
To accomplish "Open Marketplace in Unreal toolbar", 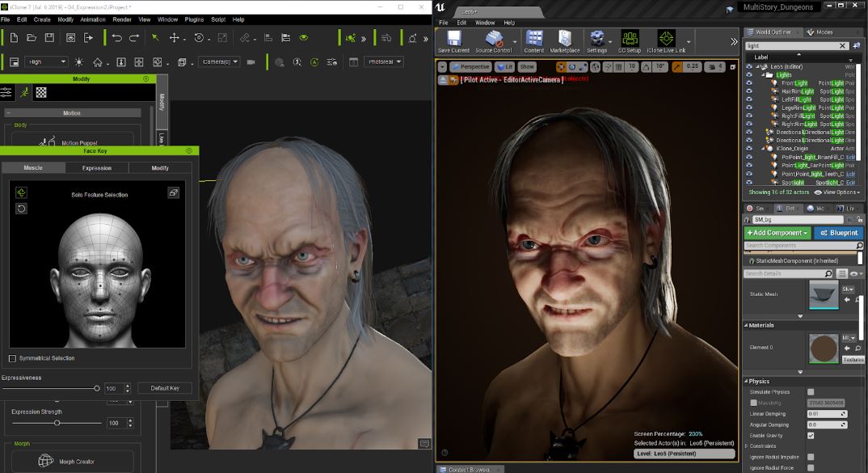I will [x=565, y=41].
